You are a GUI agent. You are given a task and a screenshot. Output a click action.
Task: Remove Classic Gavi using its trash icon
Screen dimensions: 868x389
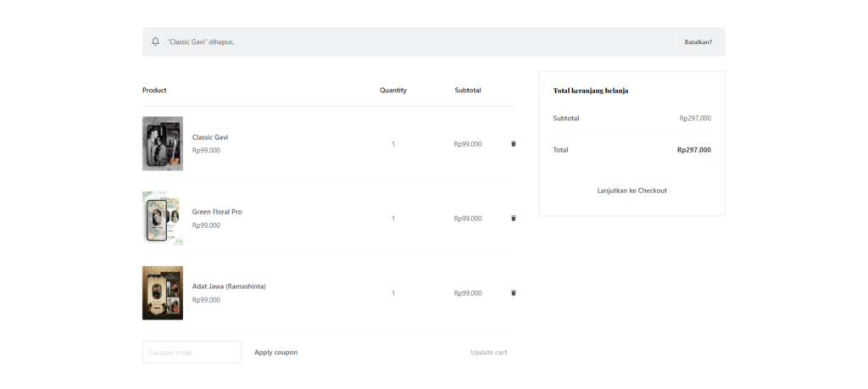pos(513,144)
